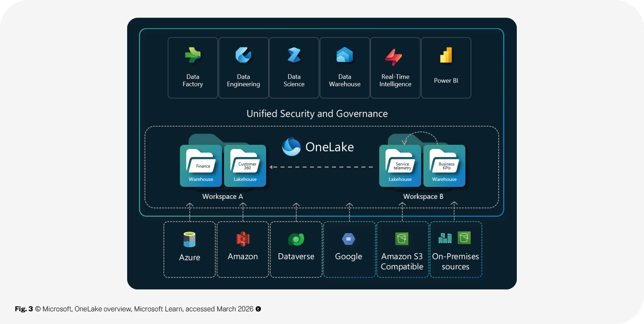Image resolution: width=644 pixels, height=324 pixels.
Task: Select the Power BI icon
Action: 446,55
